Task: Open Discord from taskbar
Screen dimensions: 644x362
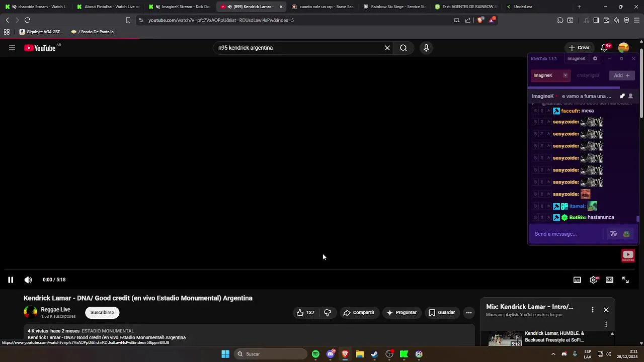Action: point(331,354)
